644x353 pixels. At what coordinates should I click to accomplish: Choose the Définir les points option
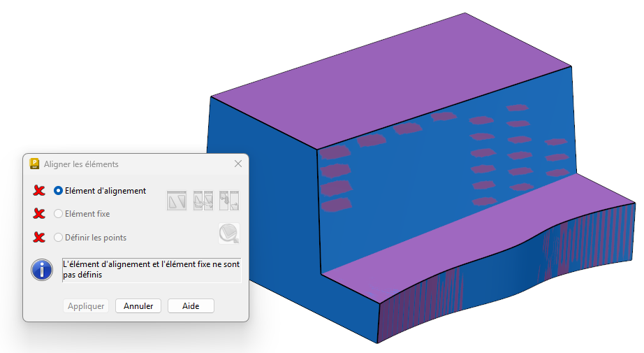59,238
